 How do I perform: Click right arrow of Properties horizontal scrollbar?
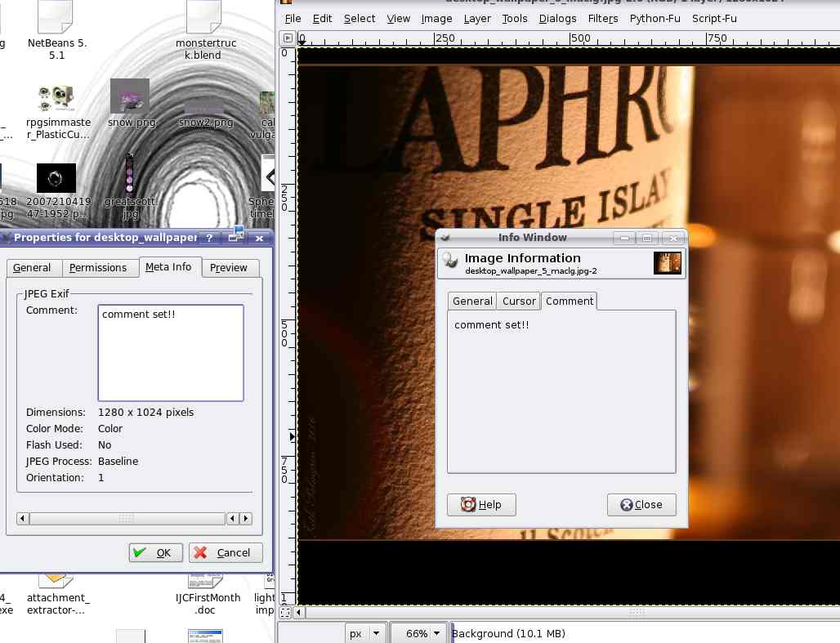tap(246, 518)
